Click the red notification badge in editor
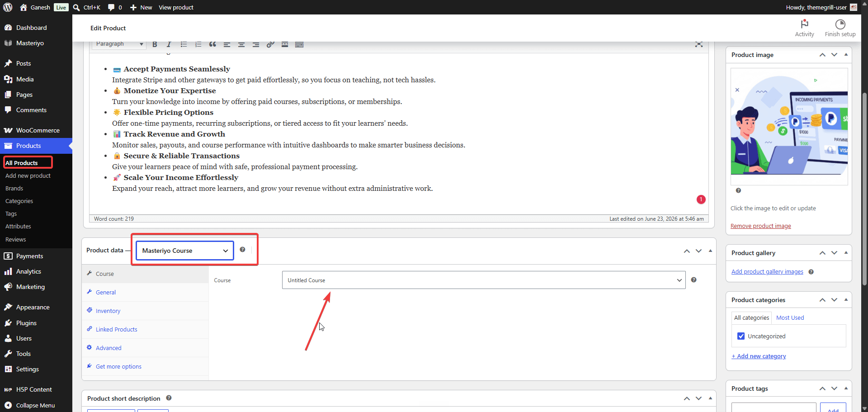Image resolution: width=868 pixels, height=412 pixels. click(x=701, y=199)
